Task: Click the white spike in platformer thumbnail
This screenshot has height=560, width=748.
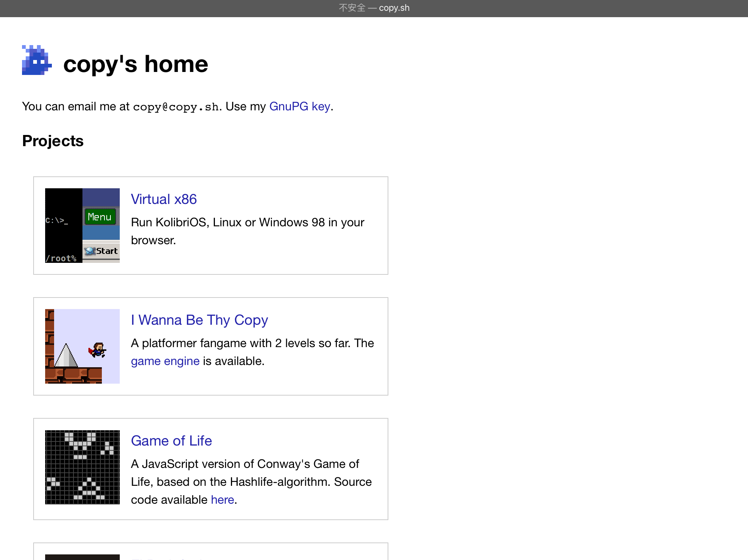Action: click(66, 355)
